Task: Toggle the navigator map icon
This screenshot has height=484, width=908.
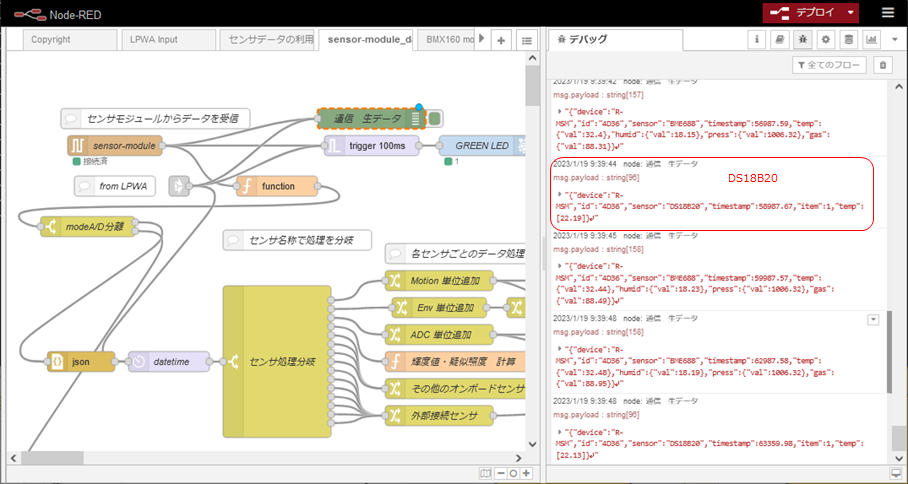Action: tap(485, 474)
